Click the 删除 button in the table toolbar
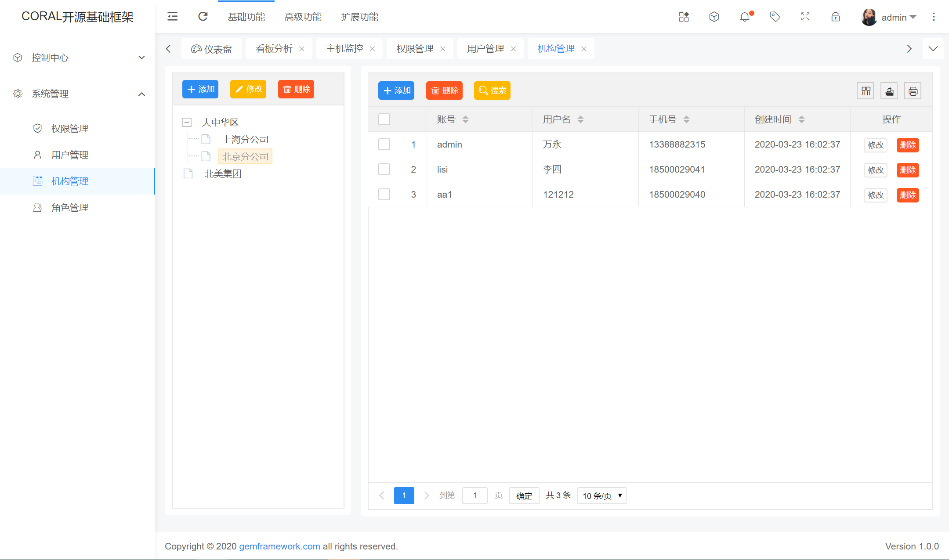This screenshot has height=560, width=949. point(444,90)
